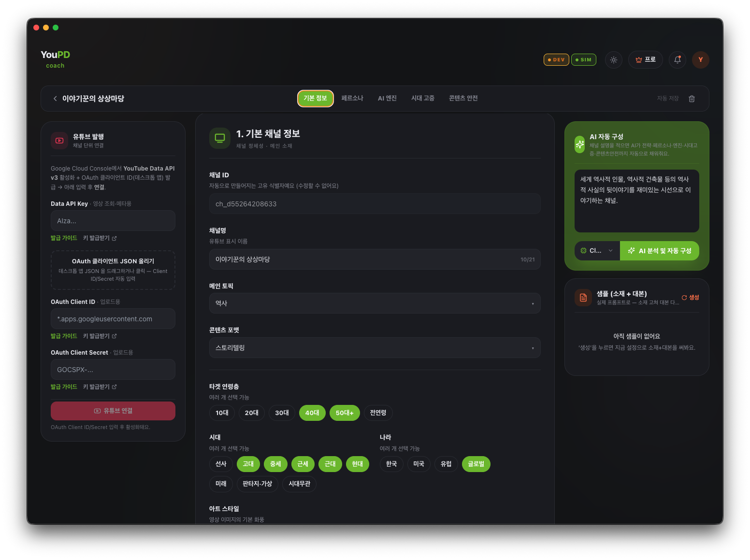
Task: Click the 채널 ID field ch_d55264208633
Action: [x=375, y=204]
